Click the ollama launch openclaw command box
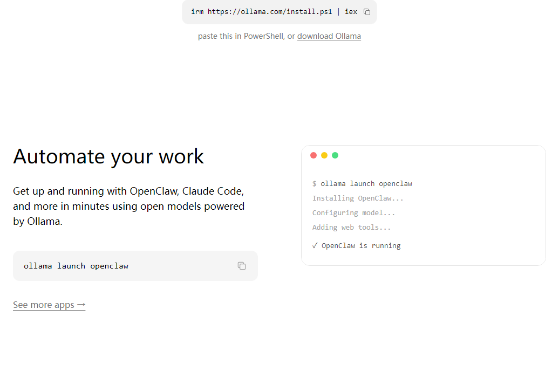 [x=135, y=266]
